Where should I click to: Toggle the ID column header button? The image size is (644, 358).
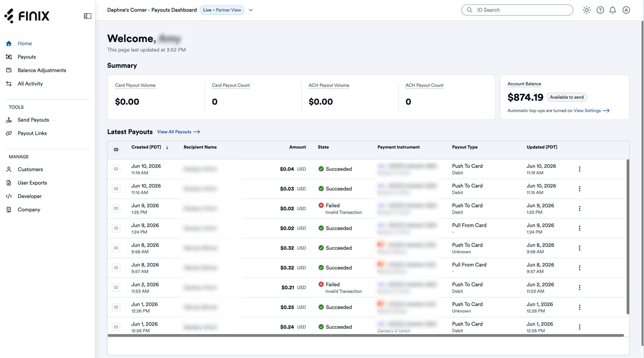(x=116, y=150)
